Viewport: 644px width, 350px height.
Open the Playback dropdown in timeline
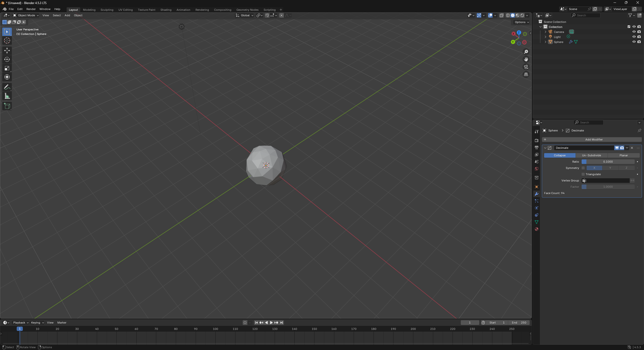click(21, 323)
